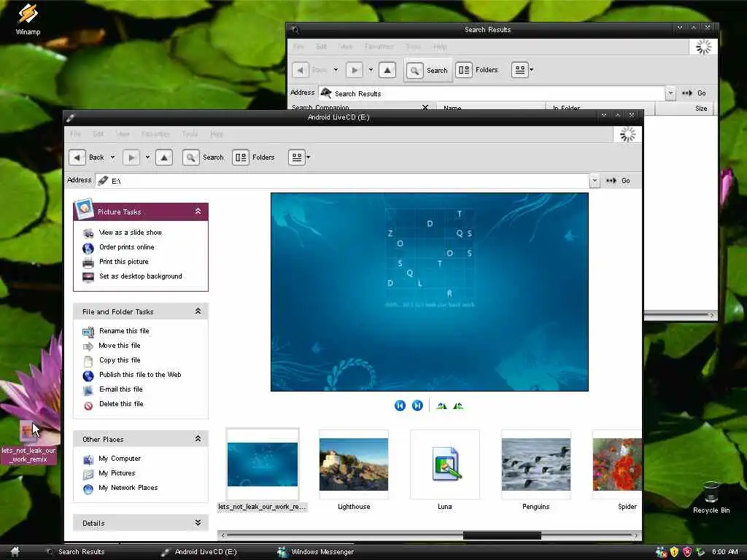
Task: Open the Recycle Bin on desktop
Action: coord(711,497)
